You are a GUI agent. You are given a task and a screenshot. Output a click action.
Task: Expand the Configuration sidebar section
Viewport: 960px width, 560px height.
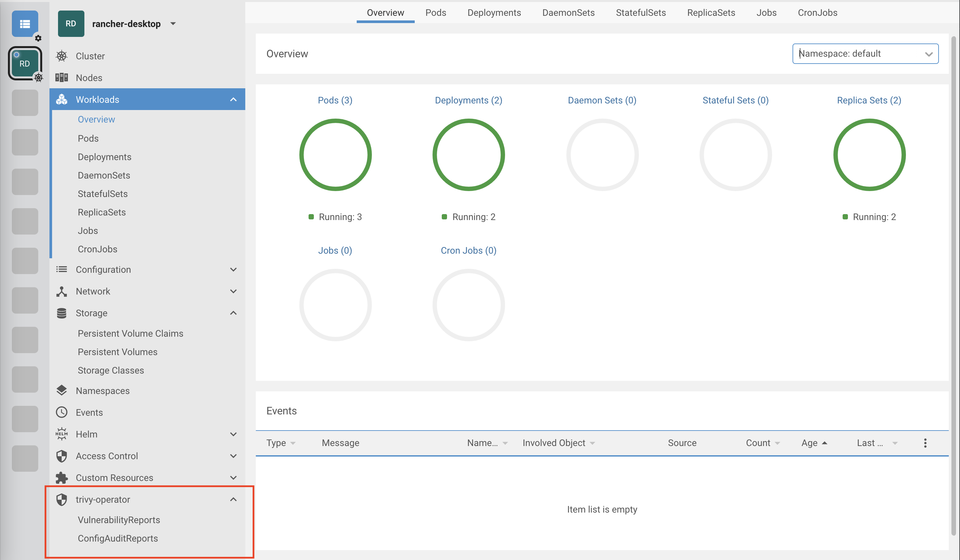tap(233, 269)
